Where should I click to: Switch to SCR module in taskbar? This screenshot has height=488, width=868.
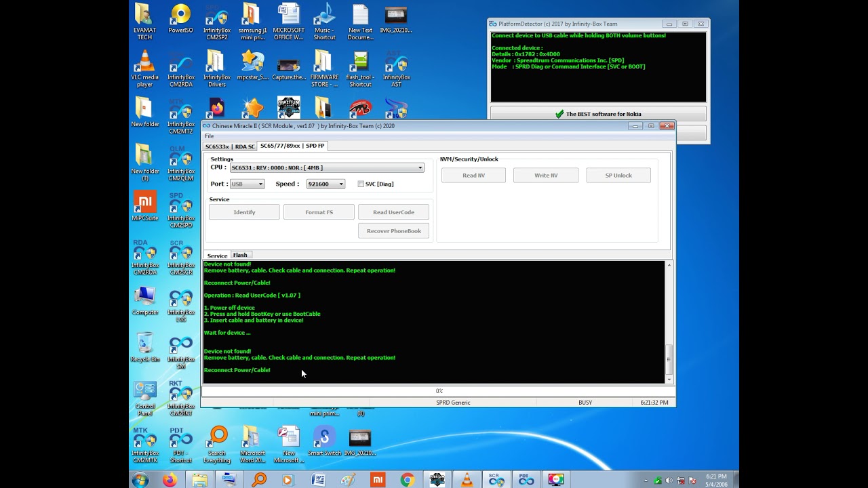[x=496, y=480]
